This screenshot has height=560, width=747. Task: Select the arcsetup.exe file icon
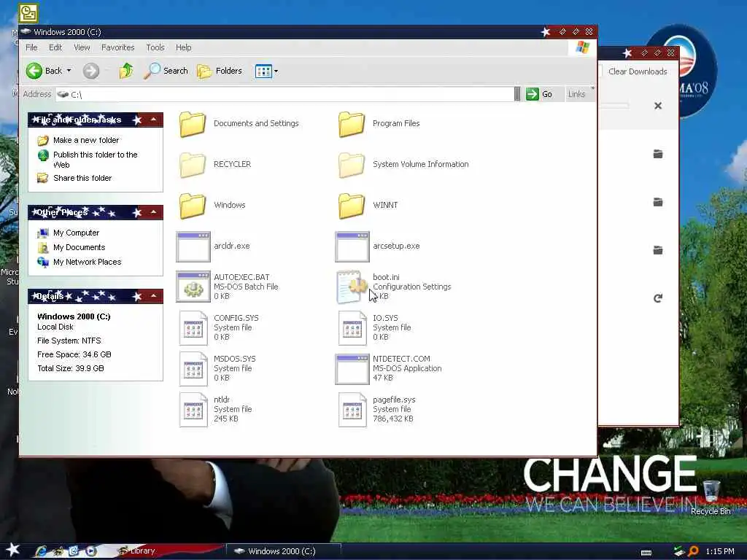pos(352,246)
